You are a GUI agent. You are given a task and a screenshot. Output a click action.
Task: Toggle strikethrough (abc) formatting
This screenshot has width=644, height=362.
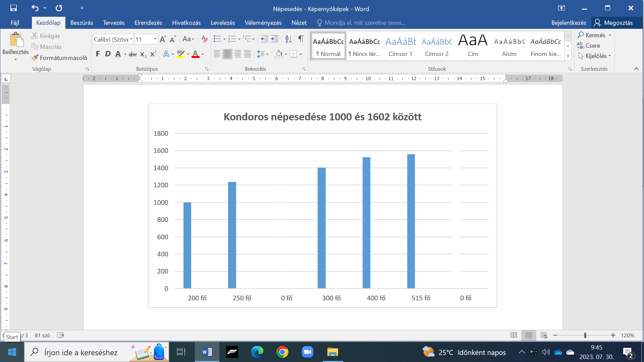point(133,54)
